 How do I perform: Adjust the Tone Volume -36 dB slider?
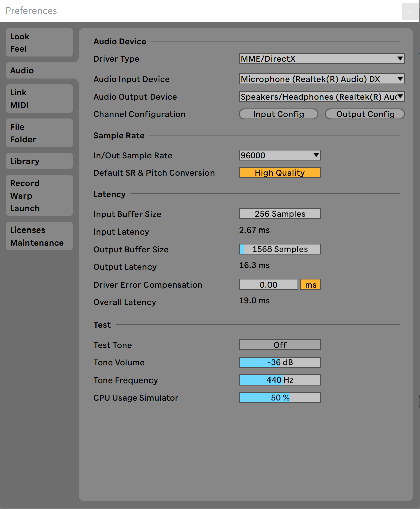pos(280,362)
